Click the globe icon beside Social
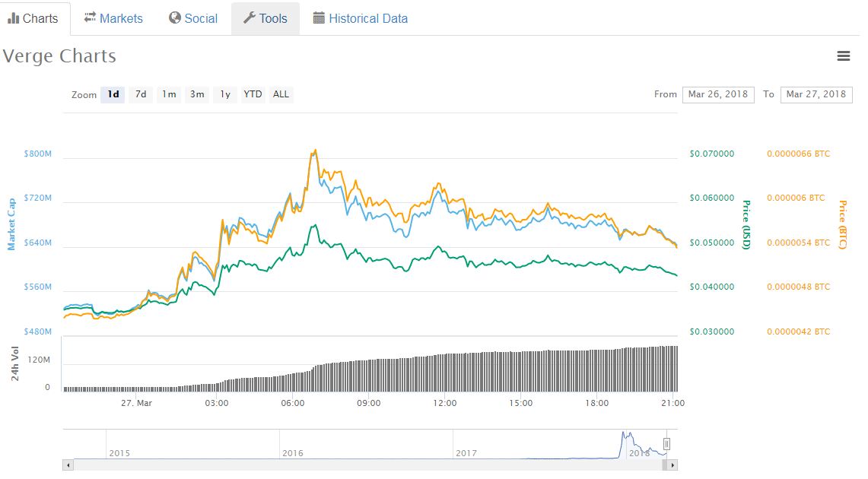The height and width of the screenshot is (479, 868). 175,18
